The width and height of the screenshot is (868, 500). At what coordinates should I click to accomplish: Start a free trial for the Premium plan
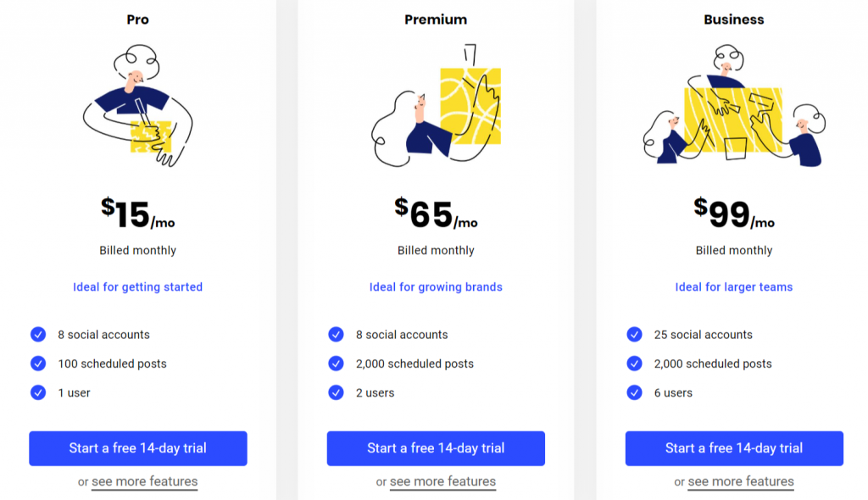coord(436,448)
